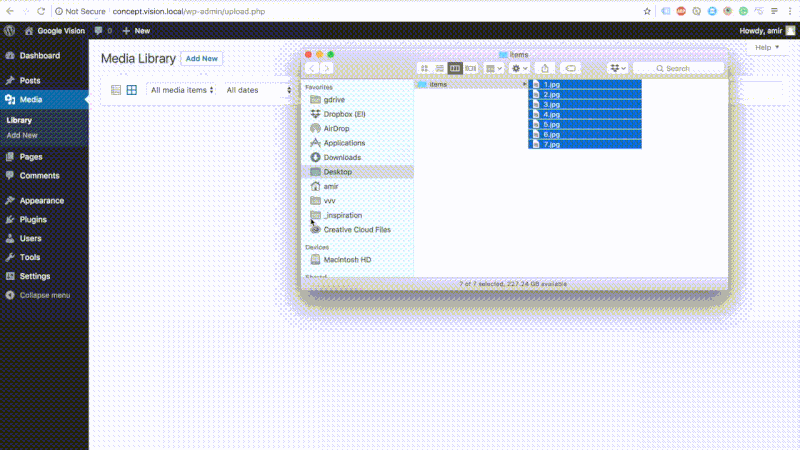Open Dropbox dropdown in Finder toolbar
The height and width of the screenshot is (450, 800).
[618, 68]
